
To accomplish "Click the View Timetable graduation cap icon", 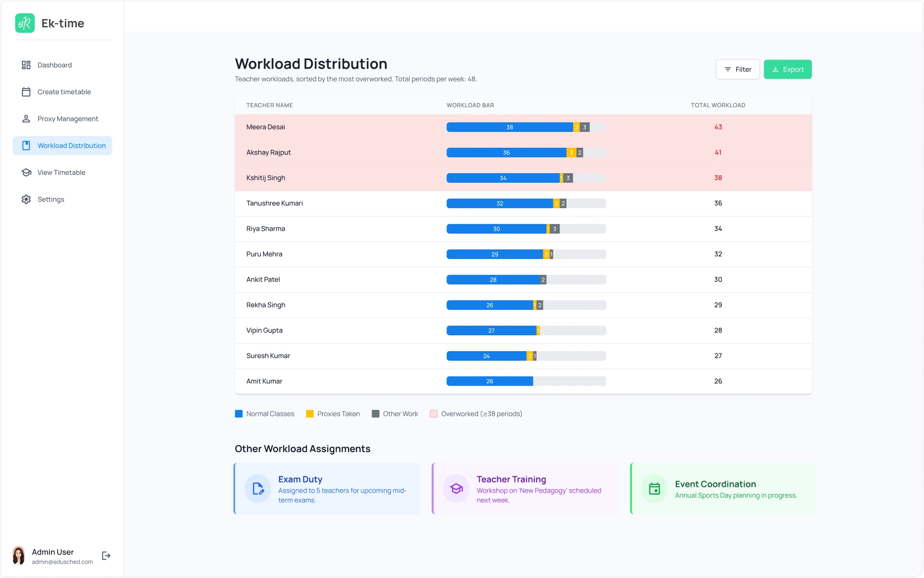I will pyautogui.click(x=26, y=173).
